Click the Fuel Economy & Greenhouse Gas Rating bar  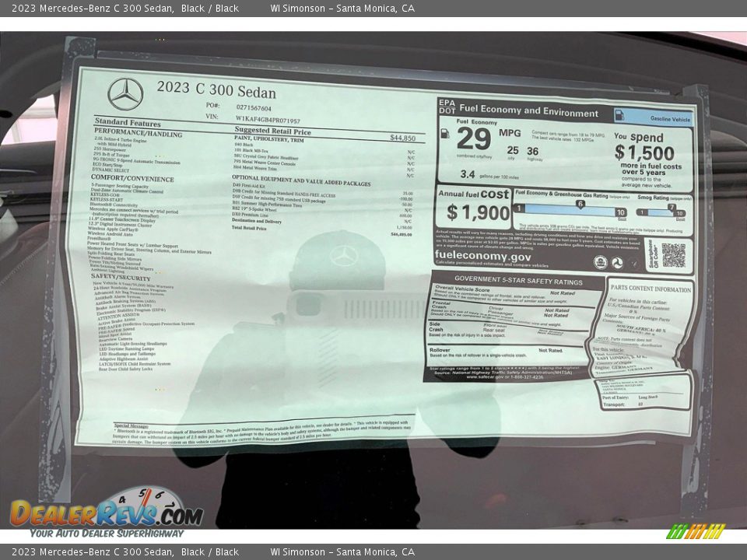tap(570, 210)
